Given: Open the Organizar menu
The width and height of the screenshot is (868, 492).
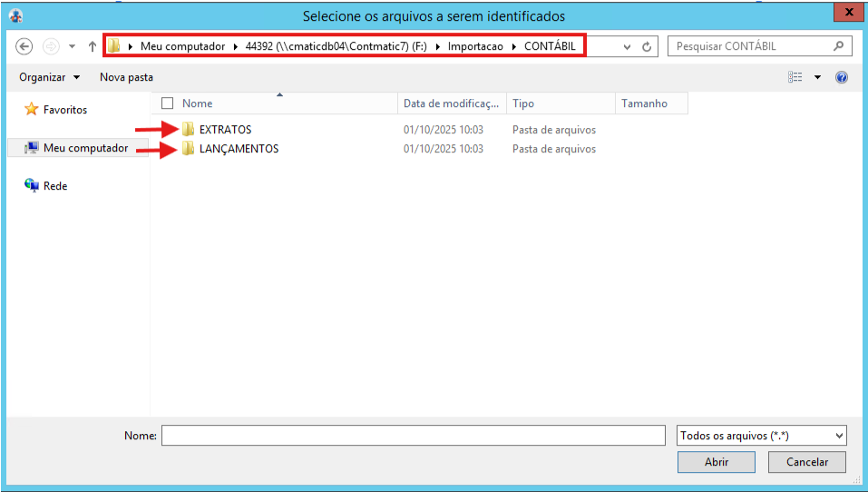Looking at the screenshot, I should coord(49,77).
